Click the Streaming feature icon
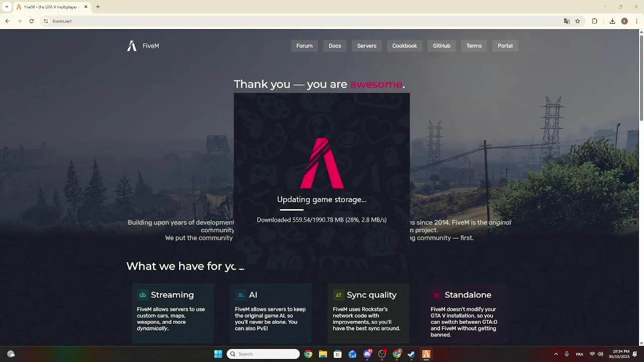The image size is (644, 362). coord(142,295)
